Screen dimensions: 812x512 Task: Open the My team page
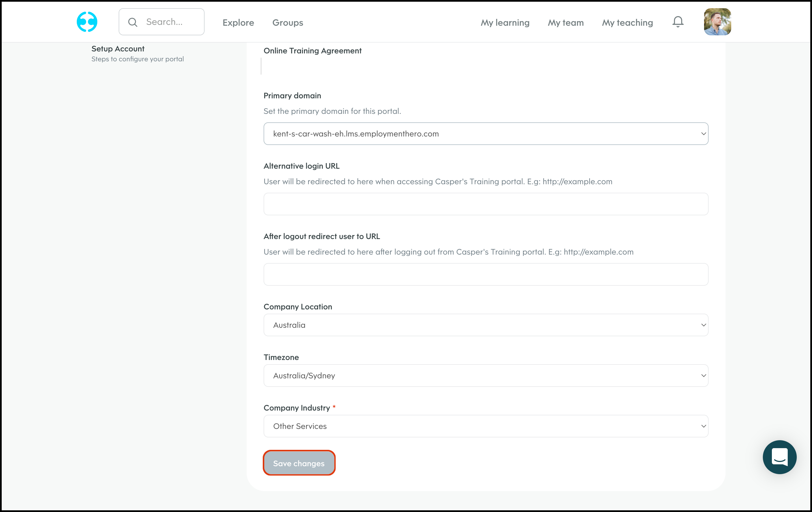[566, 23]
